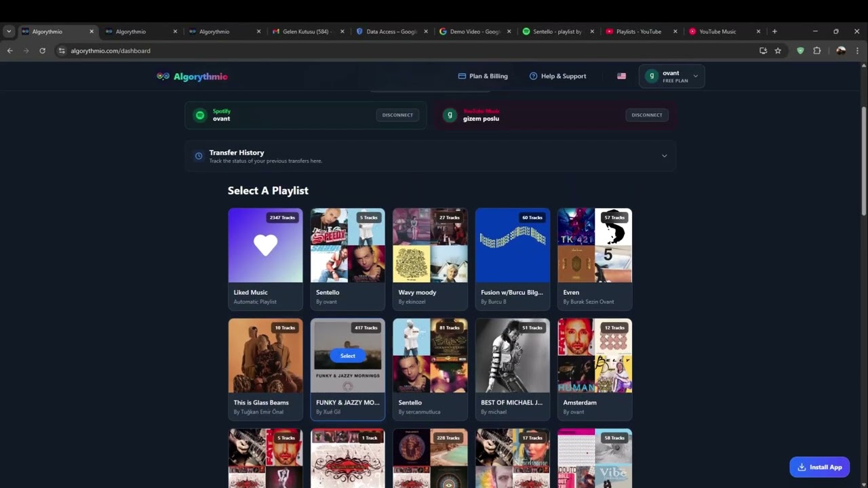Switch to the Sentello playlist tab

pos(557,31)
